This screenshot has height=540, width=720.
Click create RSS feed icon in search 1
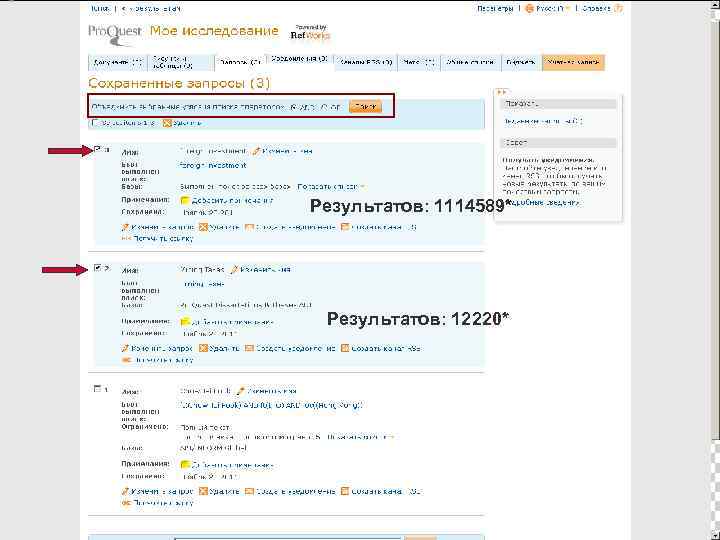point(345,491)
